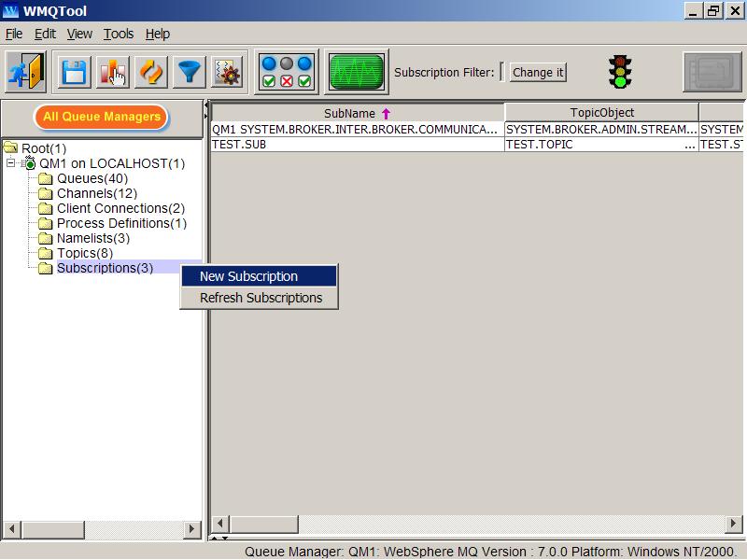Click the tree panel horizontal scrollbar thumb
The image size is (747, 560).
pyautogui.click(x=53, y=528)
